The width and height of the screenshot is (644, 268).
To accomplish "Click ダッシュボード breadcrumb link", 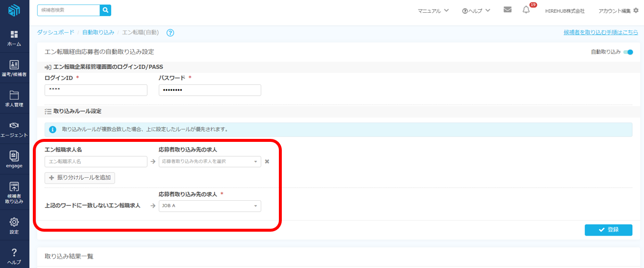I will (x=55, y=32).
